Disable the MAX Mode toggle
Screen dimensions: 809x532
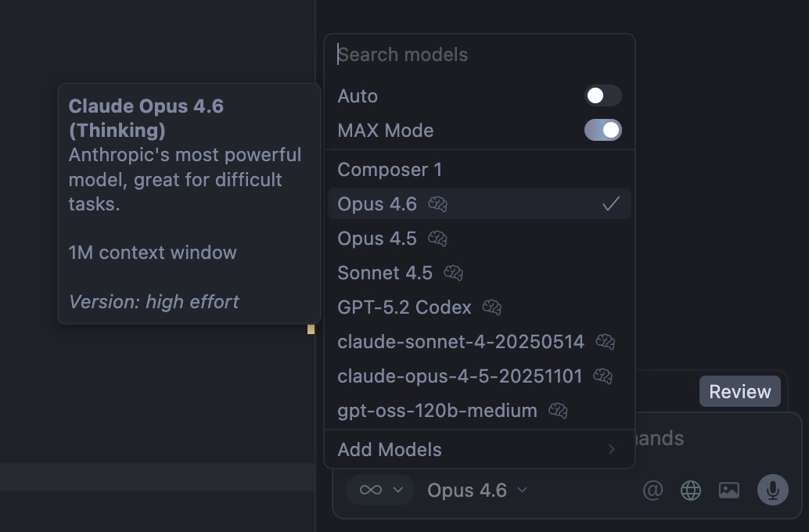click(602, 131)
